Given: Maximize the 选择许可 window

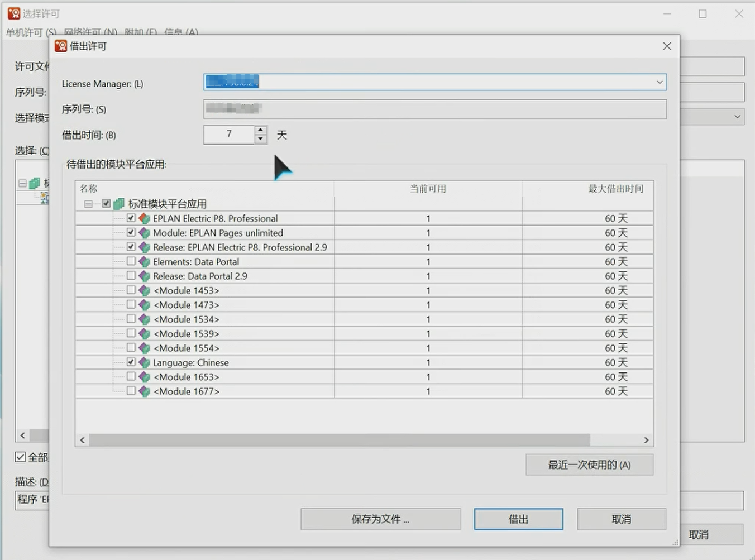Looking at the screenshot, I should pos(703,13).
